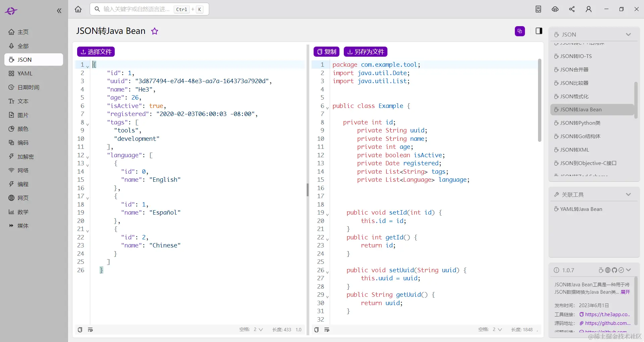Open the output editor 空格 indent dropdown
The height and width of the screenshot is (342, 644).
(x=497, y=330)
